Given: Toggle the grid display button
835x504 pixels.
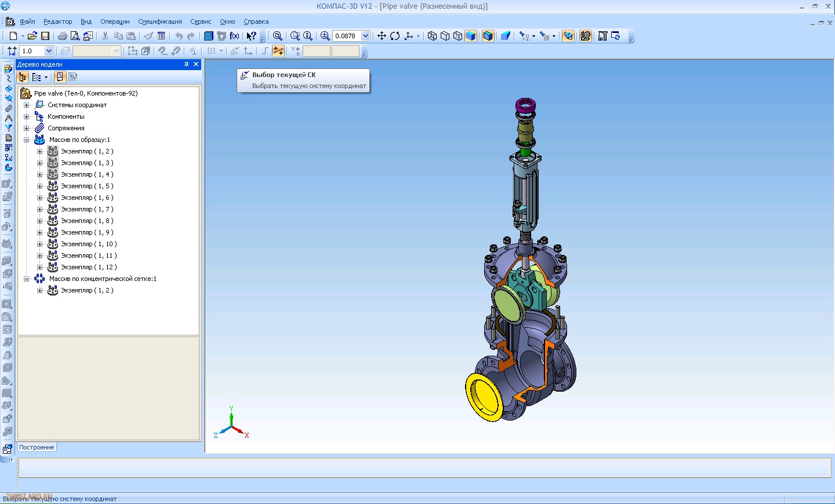Looking at the screenshot, I should (x=212, y=51).
